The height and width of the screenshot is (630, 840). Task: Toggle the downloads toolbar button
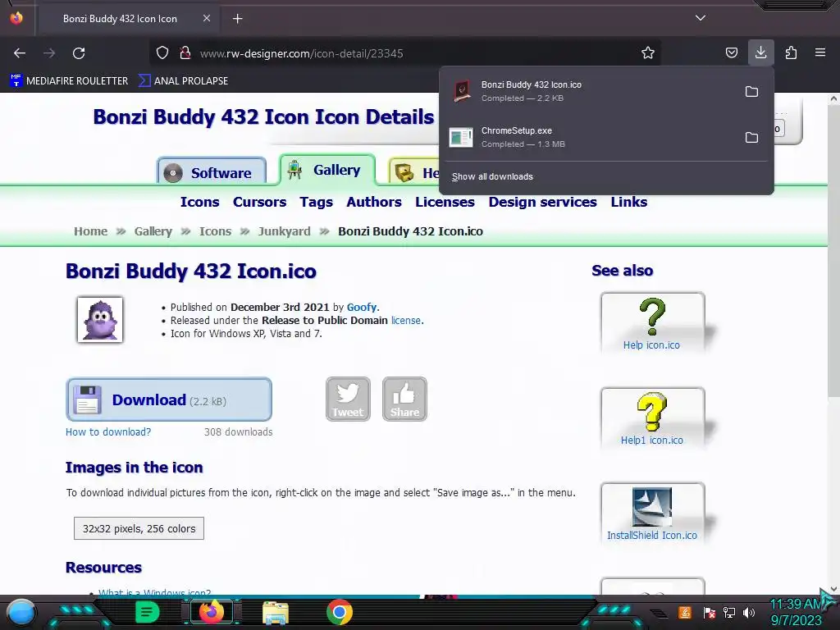[760, 52]
